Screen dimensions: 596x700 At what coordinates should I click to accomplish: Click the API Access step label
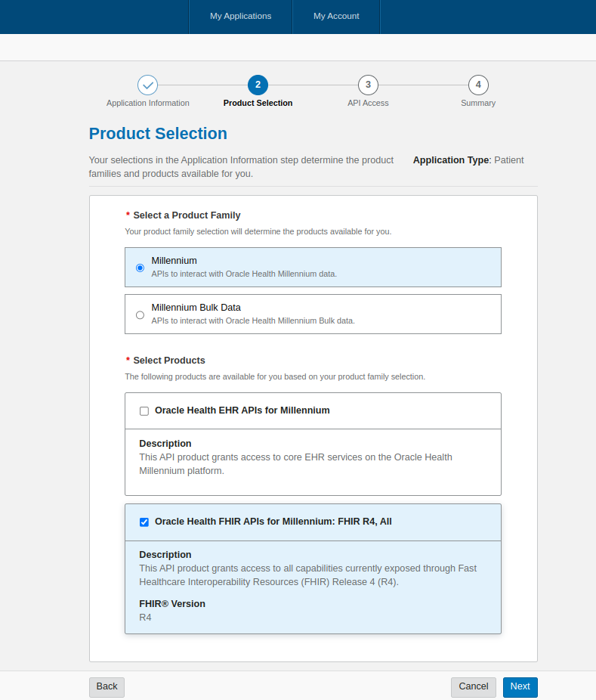(x=368, y=103)
